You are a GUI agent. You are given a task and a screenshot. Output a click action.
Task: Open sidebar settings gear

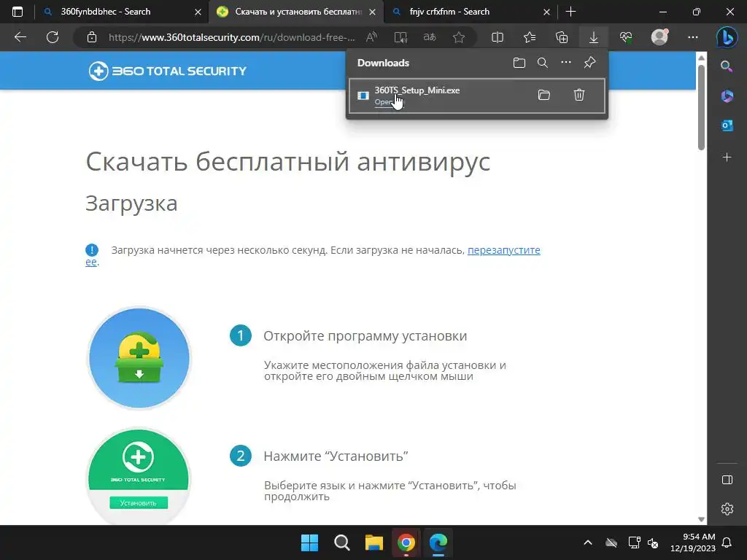tap(727, 509)
